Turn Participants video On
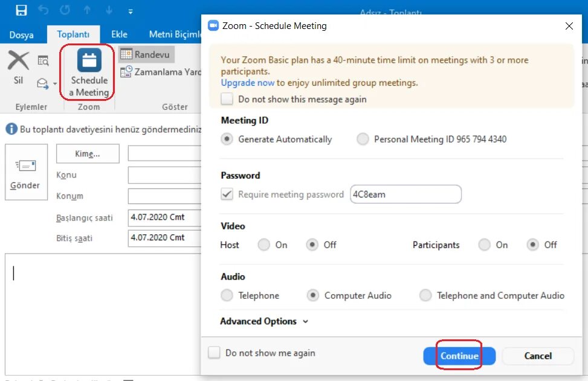This screenshot has height=381, width=588. coord(484,245)
